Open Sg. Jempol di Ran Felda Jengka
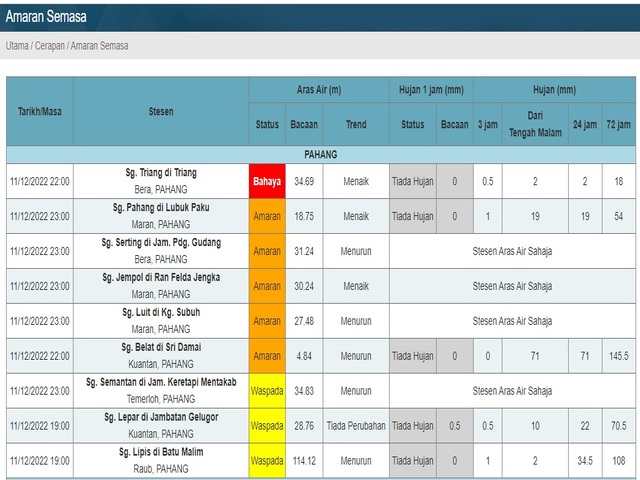Viewport: 640px width, 480px height. coord(161,277)
